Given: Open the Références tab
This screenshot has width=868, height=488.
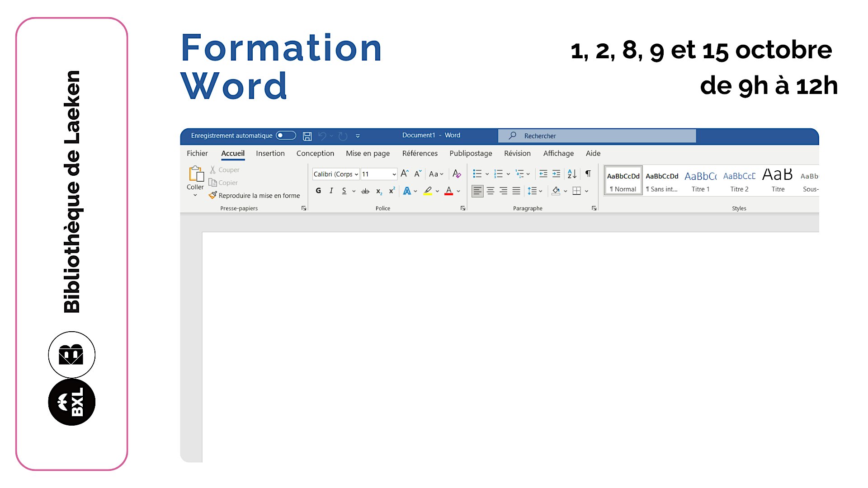Looking at the screenshot, I should click(420, 153).
